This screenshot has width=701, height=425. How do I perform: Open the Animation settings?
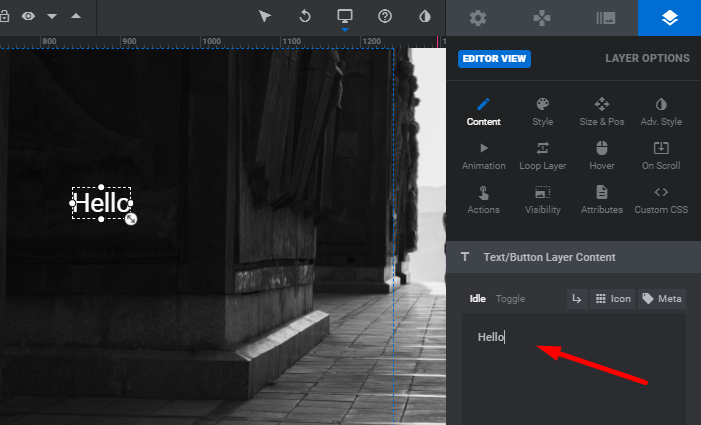484,155
